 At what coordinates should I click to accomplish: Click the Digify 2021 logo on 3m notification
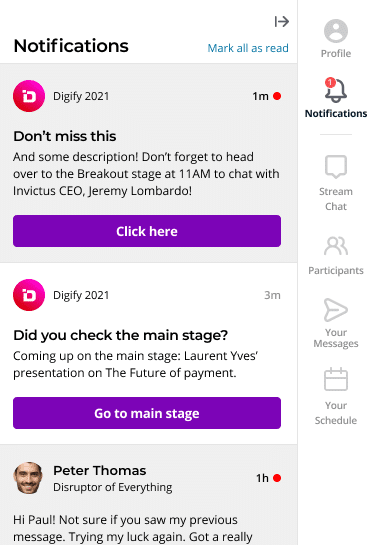29,295
